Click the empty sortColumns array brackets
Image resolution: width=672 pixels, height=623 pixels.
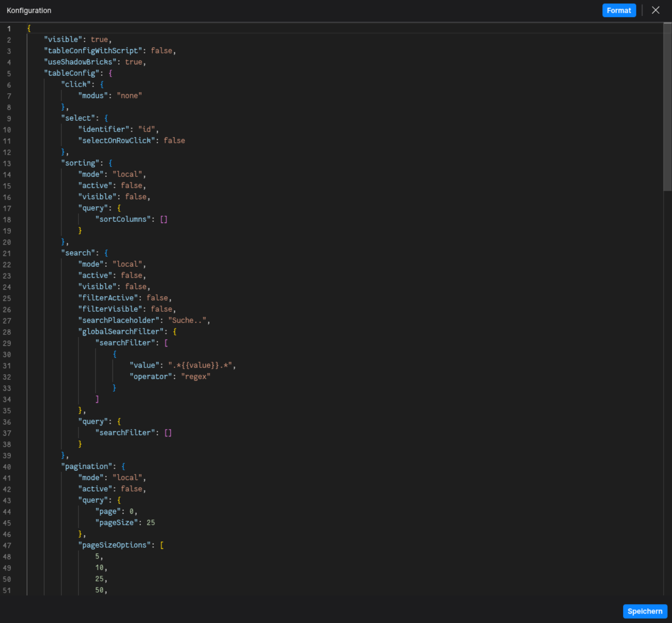coord(164,219)
